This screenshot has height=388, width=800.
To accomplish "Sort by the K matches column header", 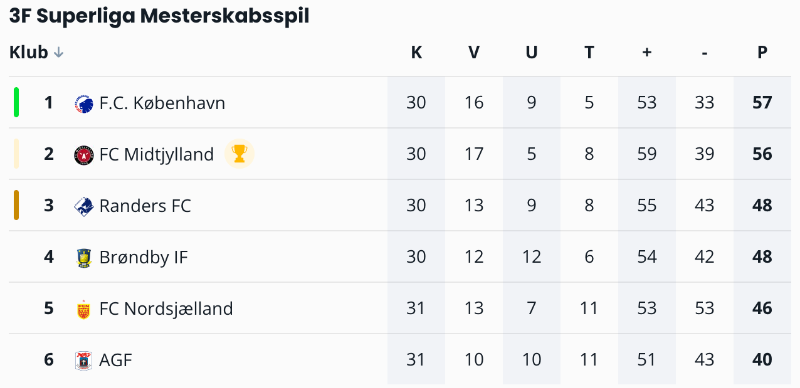I will 416,53.
